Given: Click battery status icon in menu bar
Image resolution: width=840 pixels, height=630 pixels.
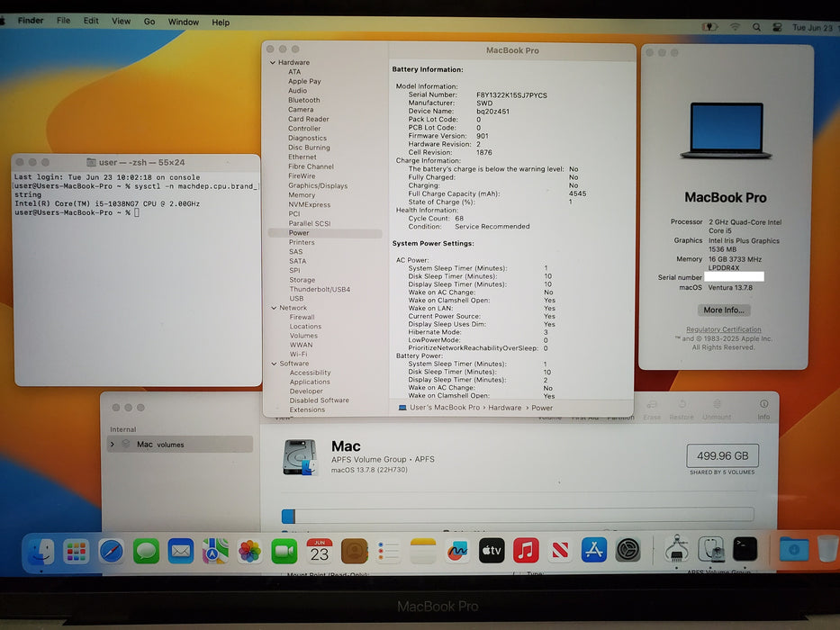Looking at the screenshot, I should (709, 27).
